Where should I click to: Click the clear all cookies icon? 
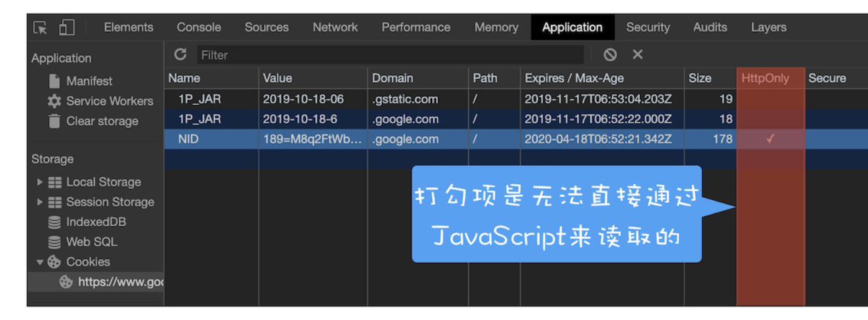tap(610, 55)
